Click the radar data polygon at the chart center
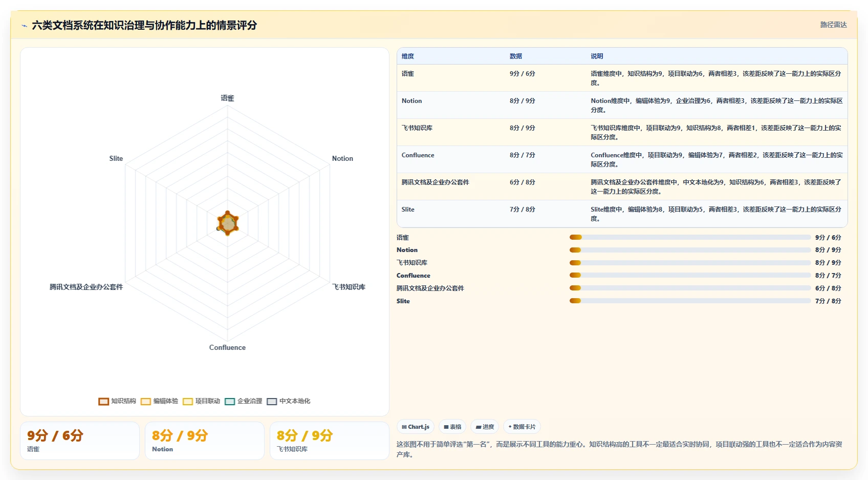868x480 pixels. pyautogui.click(x=228, y=223)
